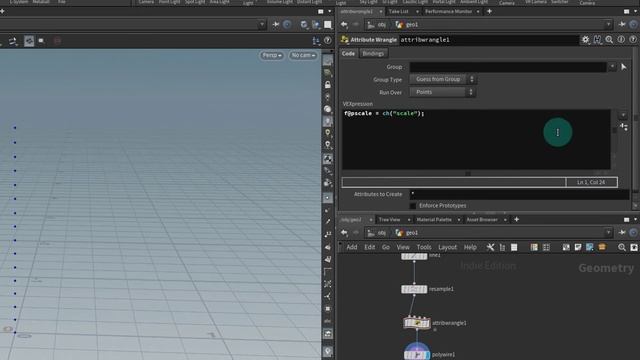Select the attribwrangle1 node
Image resolution: width=640 pixels, height=360 pixels.
417,323
